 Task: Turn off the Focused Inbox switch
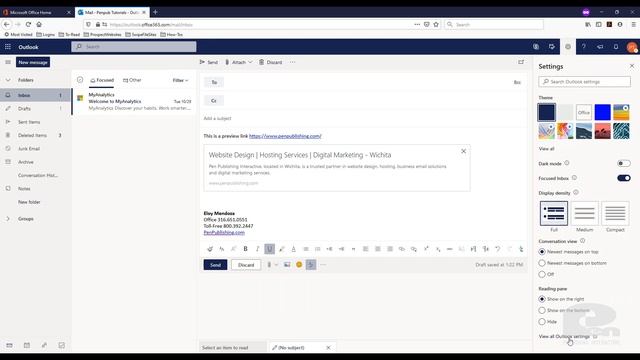pos(624,178)
